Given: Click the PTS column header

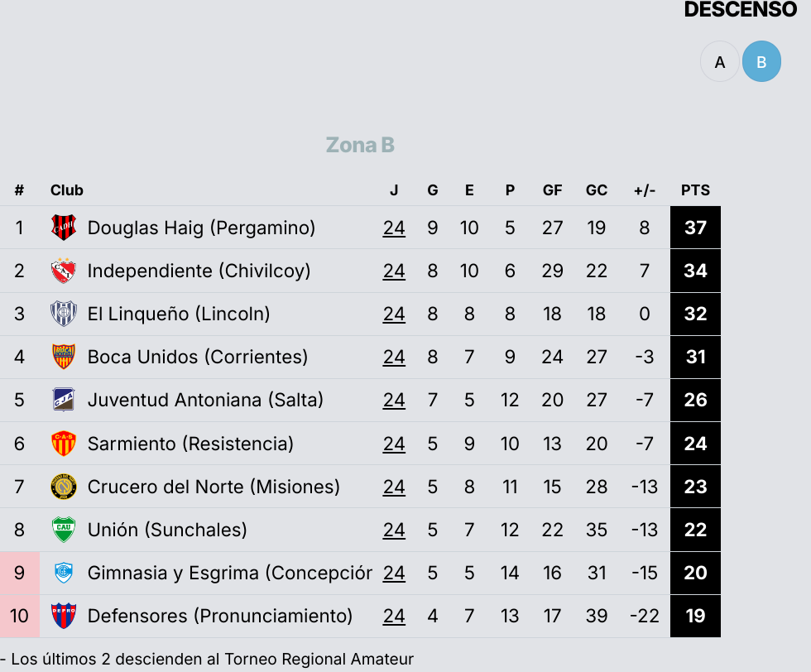Looking at the screenshot, I should pos(695,190).
